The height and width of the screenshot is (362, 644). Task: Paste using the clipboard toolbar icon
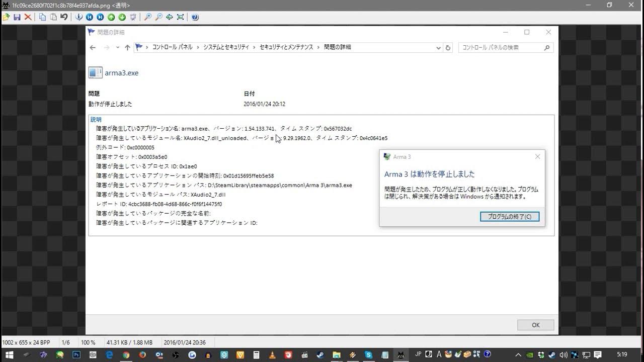[53, 17]
